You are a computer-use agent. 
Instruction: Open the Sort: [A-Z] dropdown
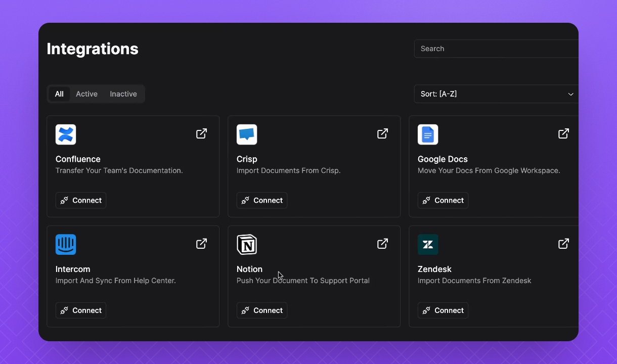[496, 94]
